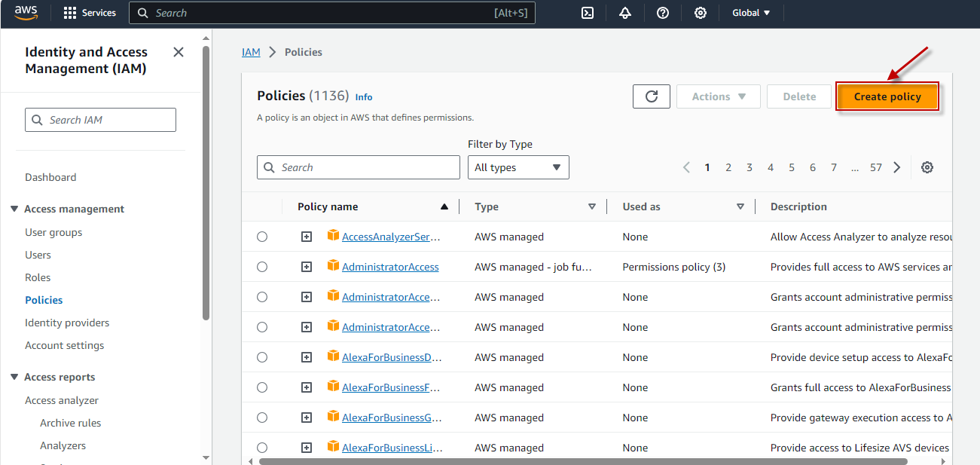The image size is (980, 465).
Task: Close the IAM navigation sidebar
Action: [x=179, y=52]
